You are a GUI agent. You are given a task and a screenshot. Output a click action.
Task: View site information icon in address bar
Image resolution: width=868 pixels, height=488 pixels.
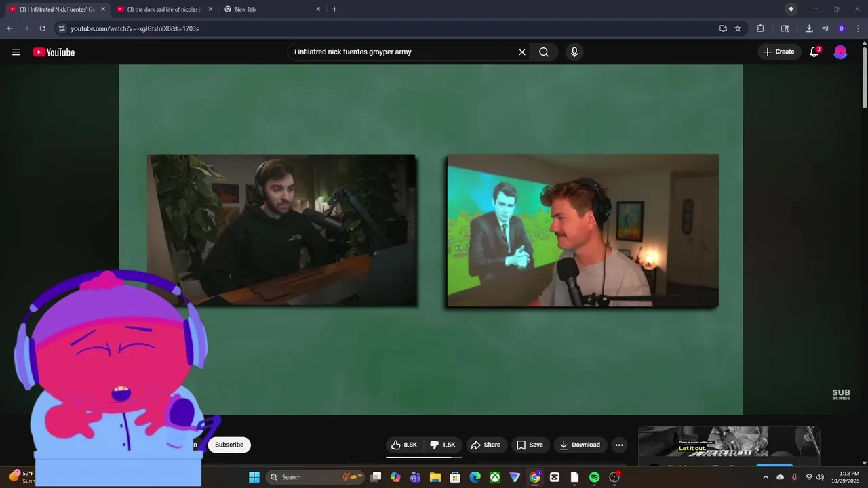click(x=62, y=28)
